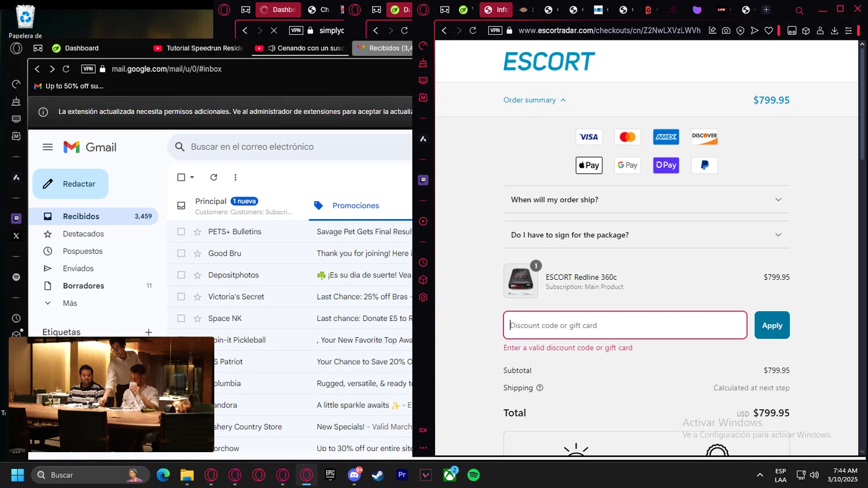Mute audio on the Cenando con un susc tab

(271, 48)
